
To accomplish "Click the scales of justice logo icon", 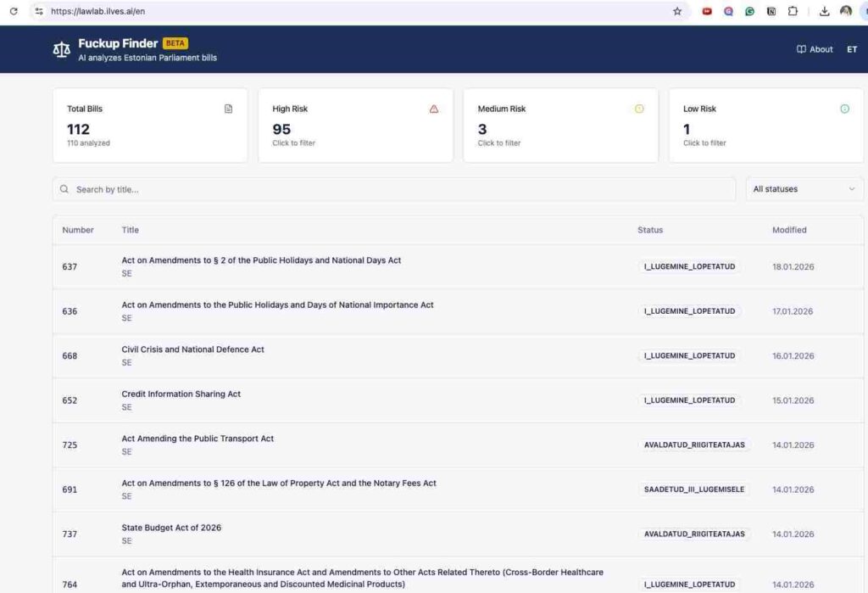I will click(62, 49).
